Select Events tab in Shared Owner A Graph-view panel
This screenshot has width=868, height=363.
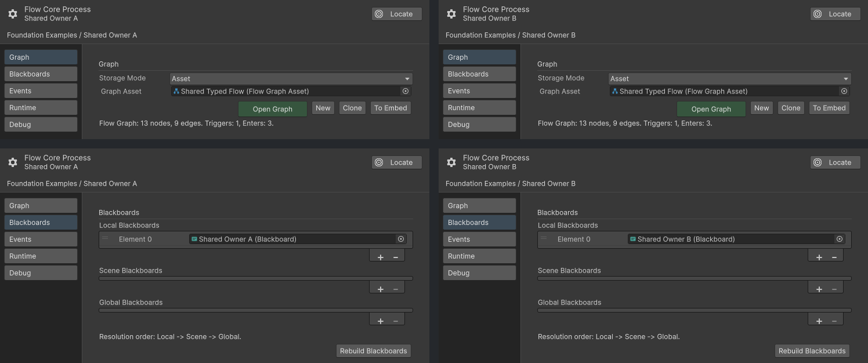pyautogui.click(x=41, y=90)
